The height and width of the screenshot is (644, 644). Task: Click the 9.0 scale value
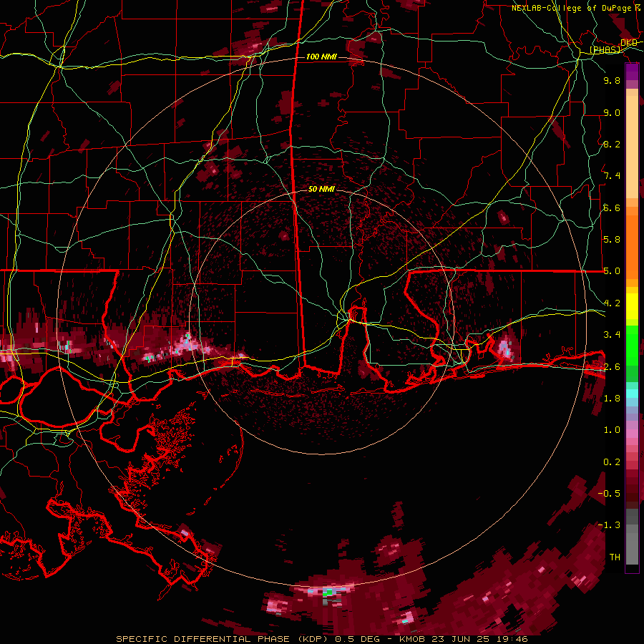point(612,112)
